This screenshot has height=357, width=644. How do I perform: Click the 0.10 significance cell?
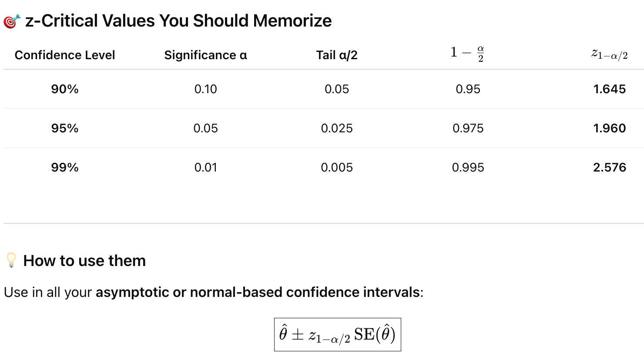(205, 89)
